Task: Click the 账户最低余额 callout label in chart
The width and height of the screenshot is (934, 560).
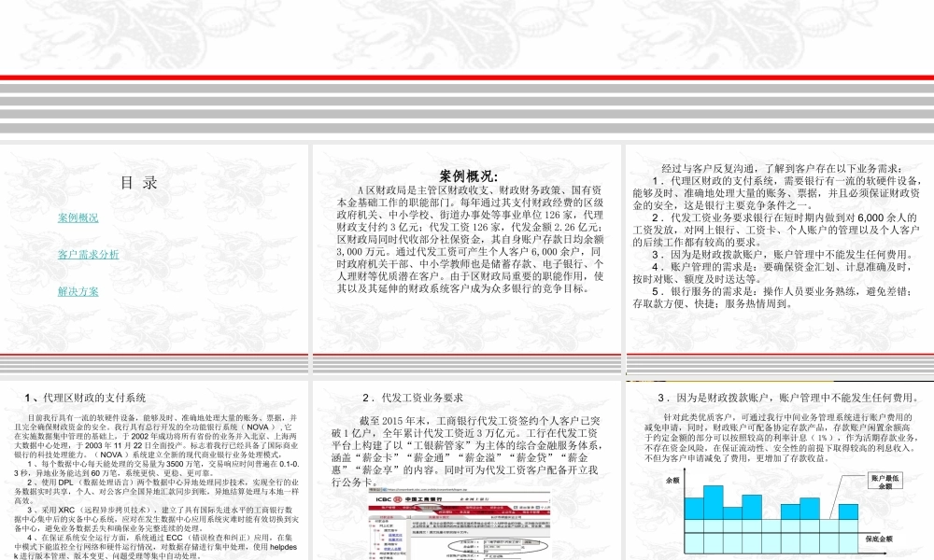Action: tap(885, 482)
